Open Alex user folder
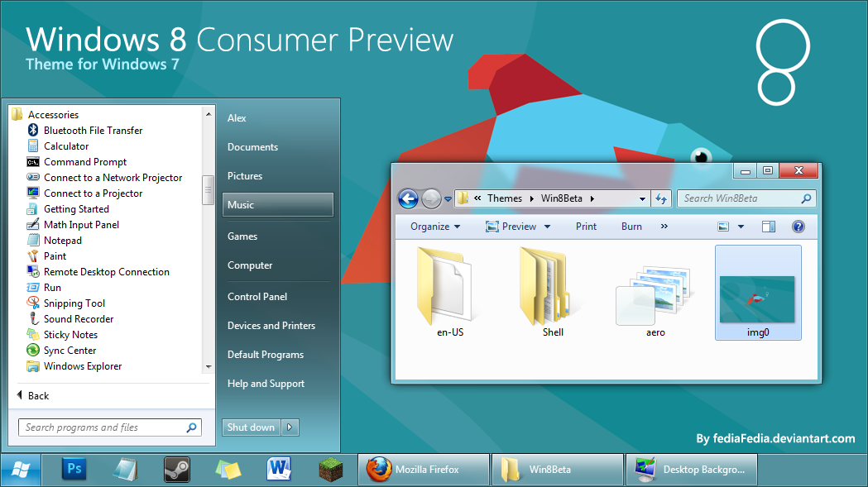 tap(237, 118)
